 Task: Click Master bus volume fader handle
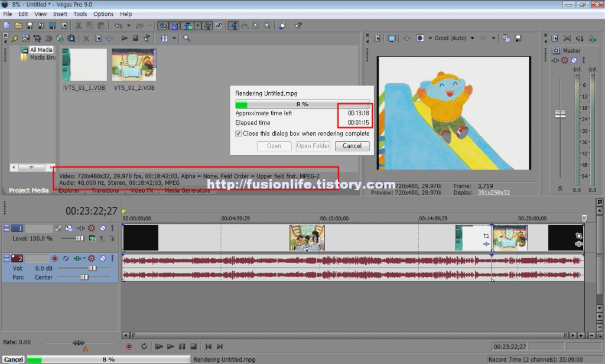(x=560, y=114)
